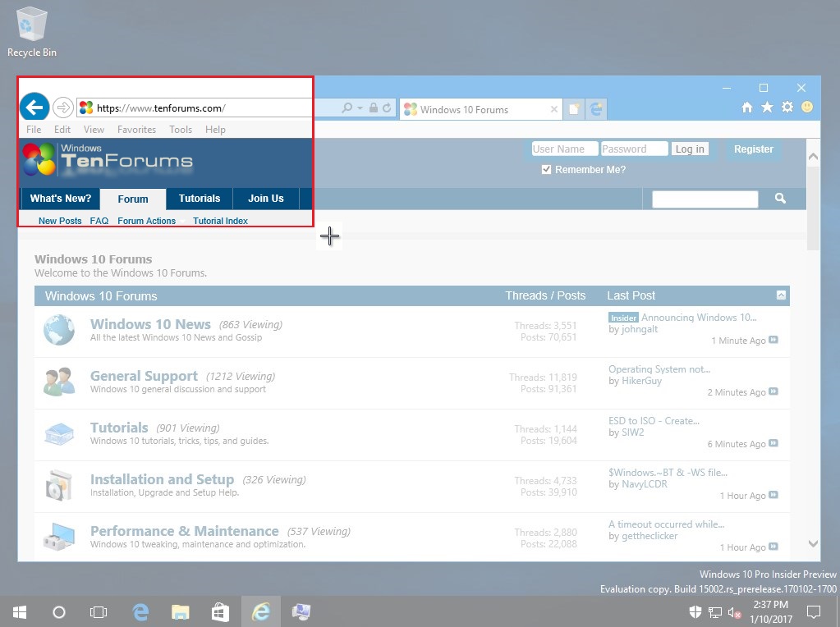Collapse the Windows 10 Forums category section
Screen dimensions: 840x627
coord(781,295)
